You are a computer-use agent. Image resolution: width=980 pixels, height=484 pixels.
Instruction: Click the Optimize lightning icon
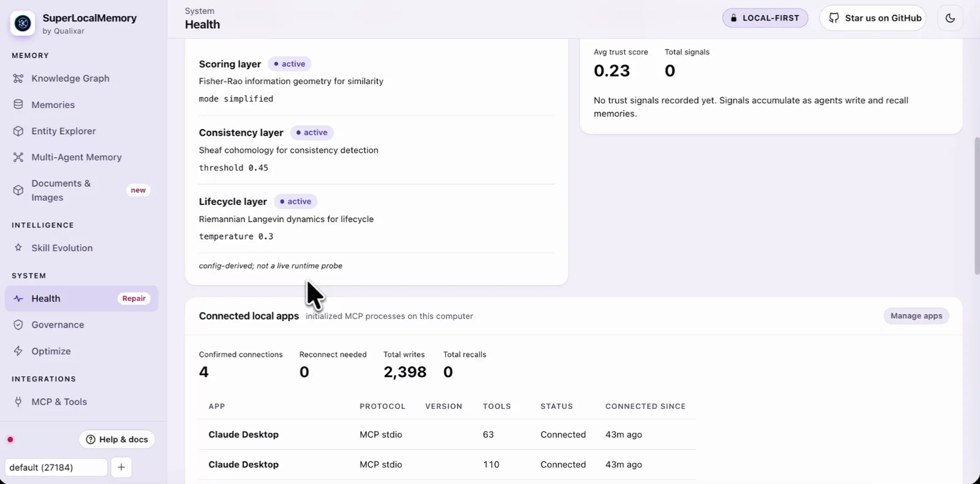(18, 351)
